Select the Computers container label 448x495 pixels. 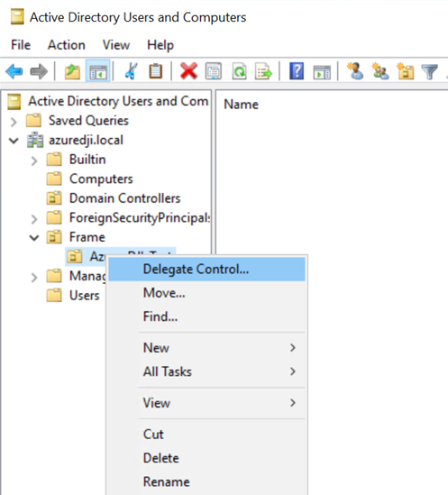(x=101, y=179)
